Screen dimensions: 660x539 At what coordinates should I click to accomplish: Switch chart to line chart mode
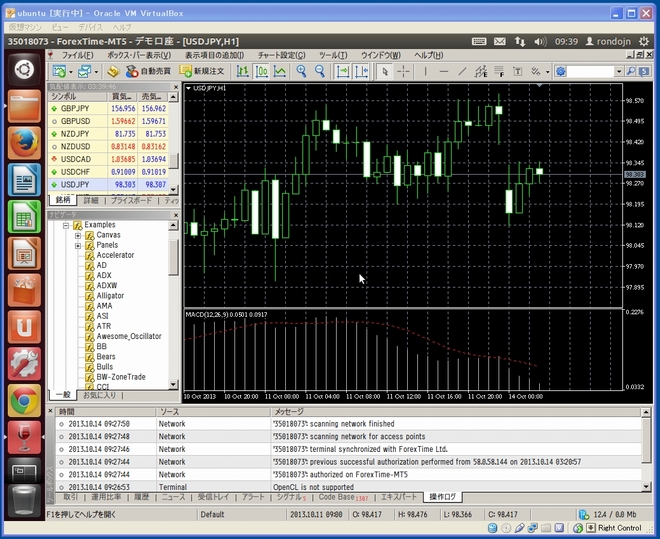point(280,72)
